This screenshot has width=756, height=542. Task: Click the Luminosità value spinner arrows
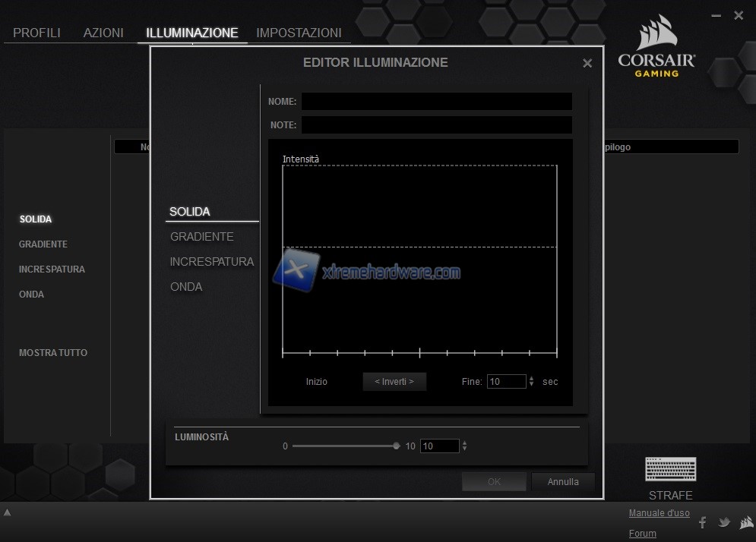[464, 446]
